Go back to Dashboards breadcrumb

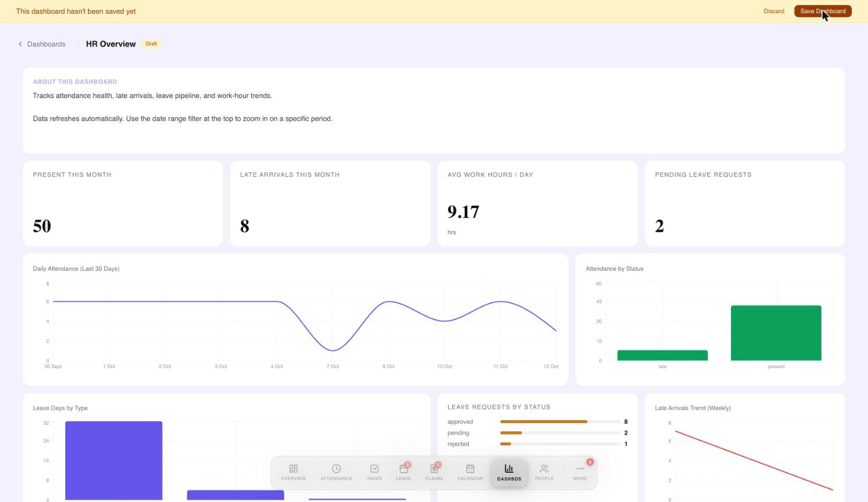[46, 44]
